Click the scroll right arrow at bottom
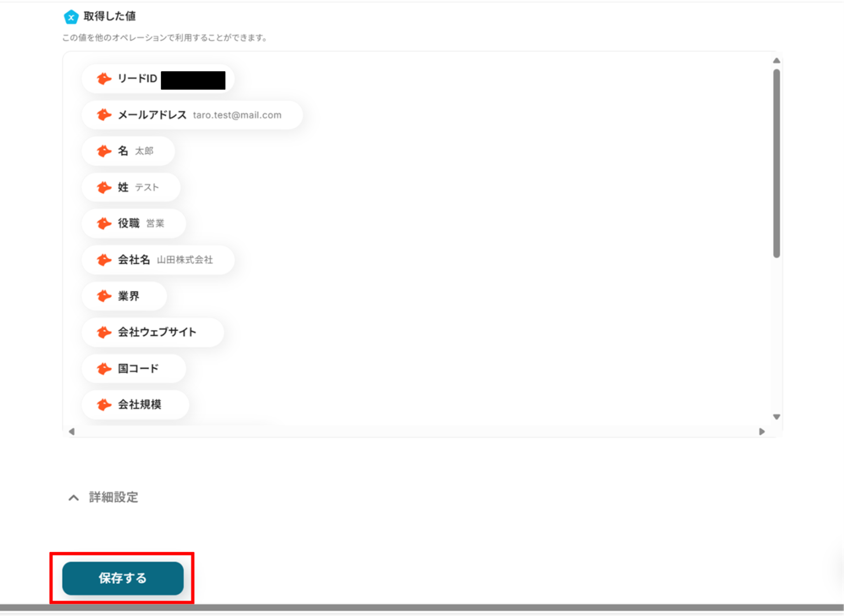This screenshot has height=616, width=844. (x=762, y=431)
